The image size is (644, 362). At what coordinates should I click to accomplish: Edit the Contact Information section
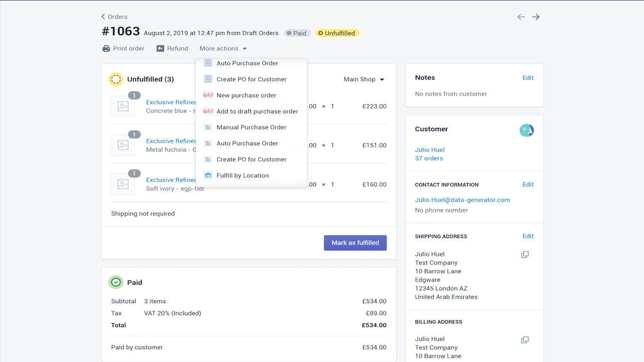click(528, 185)
